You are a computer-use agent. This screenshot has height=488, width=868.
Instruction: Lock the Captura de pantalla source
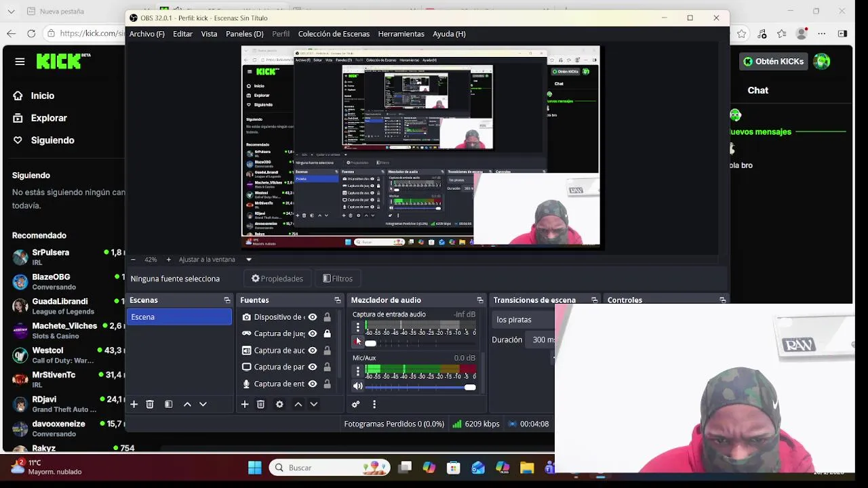(327, 367)
